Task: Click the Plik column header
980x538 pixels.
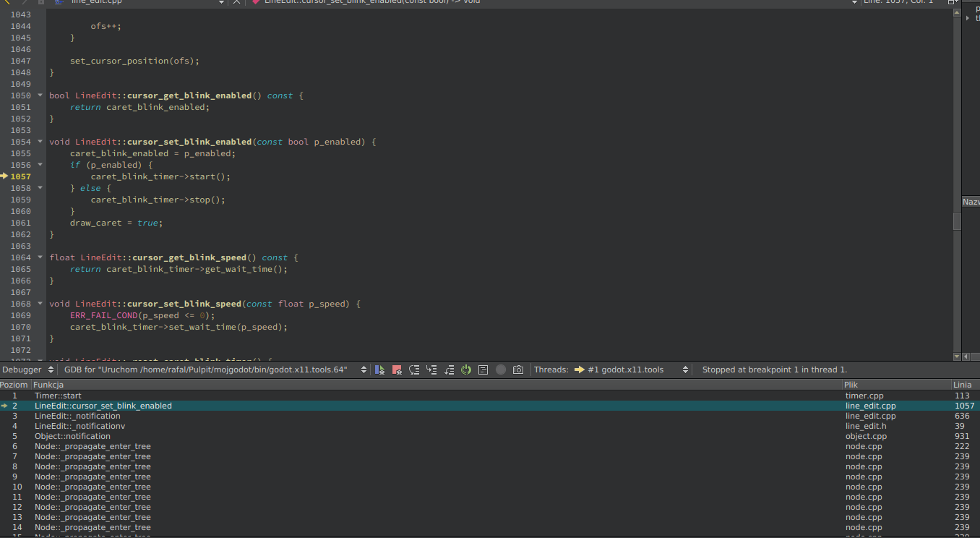Action: [x=897, y=385]
